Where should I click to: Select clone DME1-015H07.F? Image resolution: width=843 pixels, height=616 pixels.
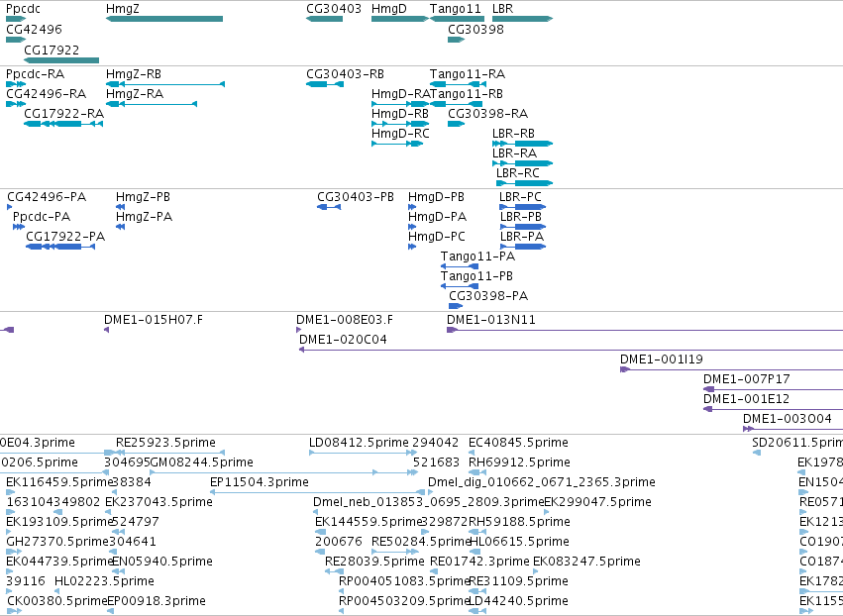point(154,320)
